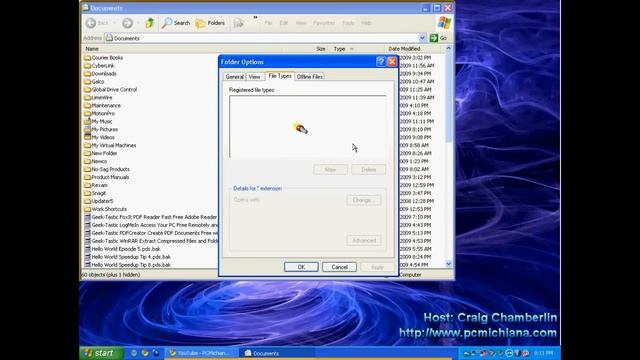Screen dimensions: 640x360
Task: Click the taskbar clock
Action: coord(543,353)
